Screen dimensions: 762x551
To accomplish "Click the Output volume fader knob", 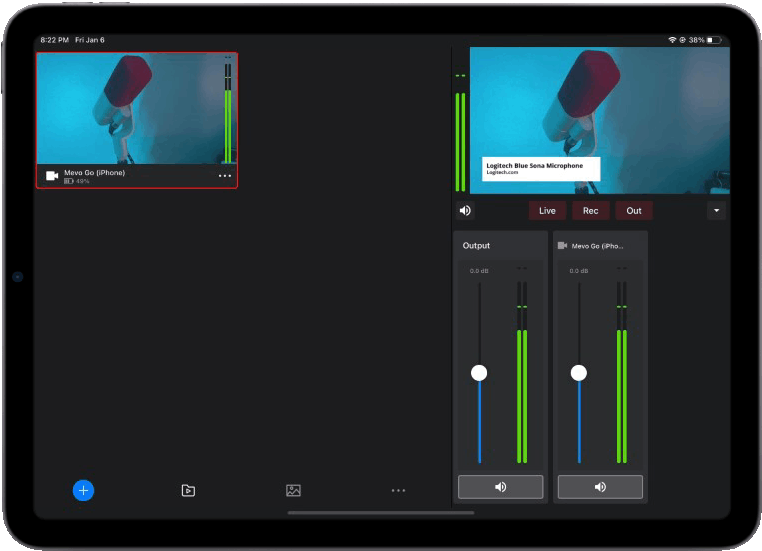I will 479,373.
